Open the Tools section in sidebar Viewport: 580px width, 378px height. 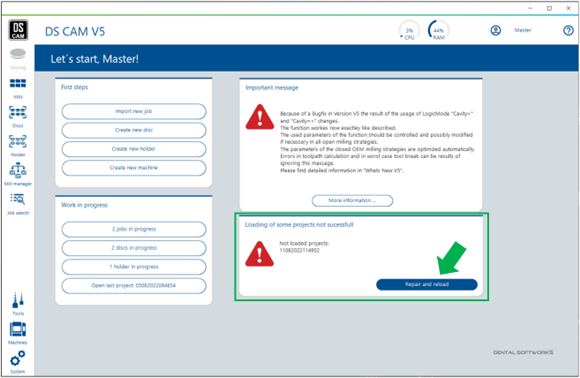[18, 304]
